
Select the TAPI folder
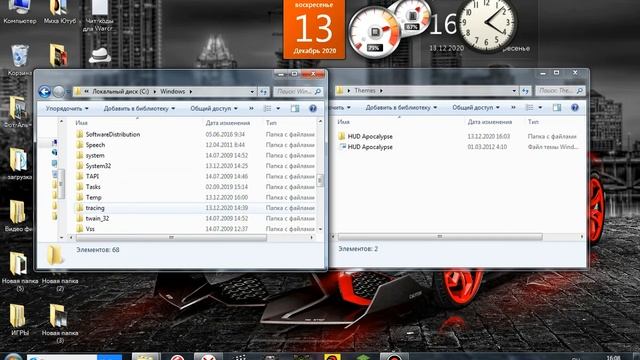(x=92, y=176)
